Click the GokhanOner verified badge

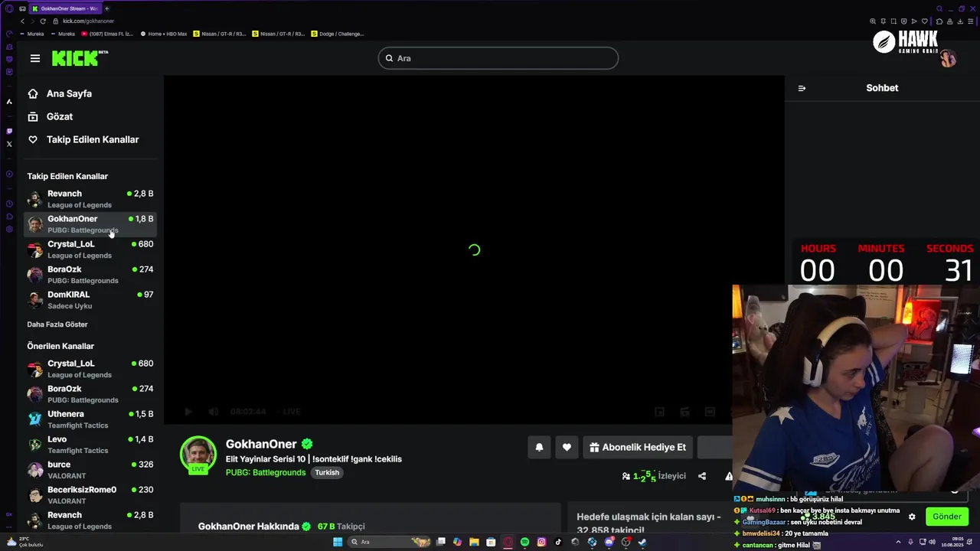307,444
